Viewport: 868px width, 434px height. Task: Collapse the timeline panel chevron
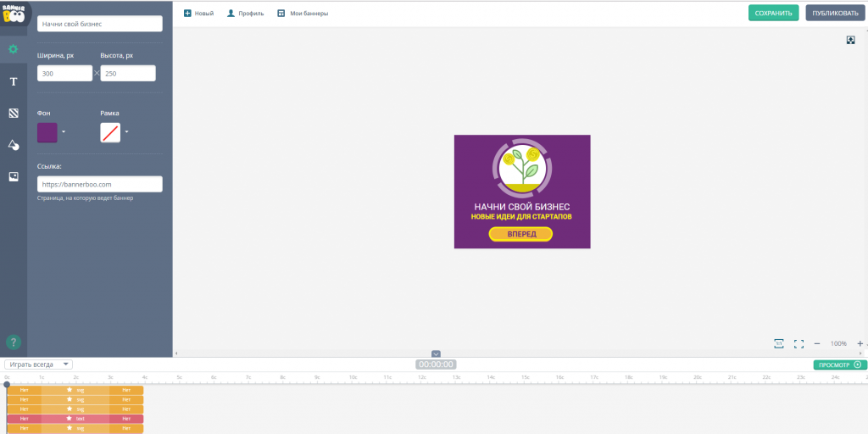[436, 353]
